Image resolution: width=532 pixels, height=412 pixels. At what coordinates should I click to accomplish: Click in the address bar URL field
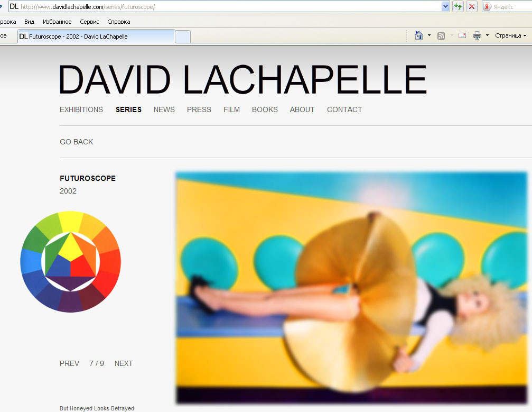pyautogui.click(x=229, y=6)
